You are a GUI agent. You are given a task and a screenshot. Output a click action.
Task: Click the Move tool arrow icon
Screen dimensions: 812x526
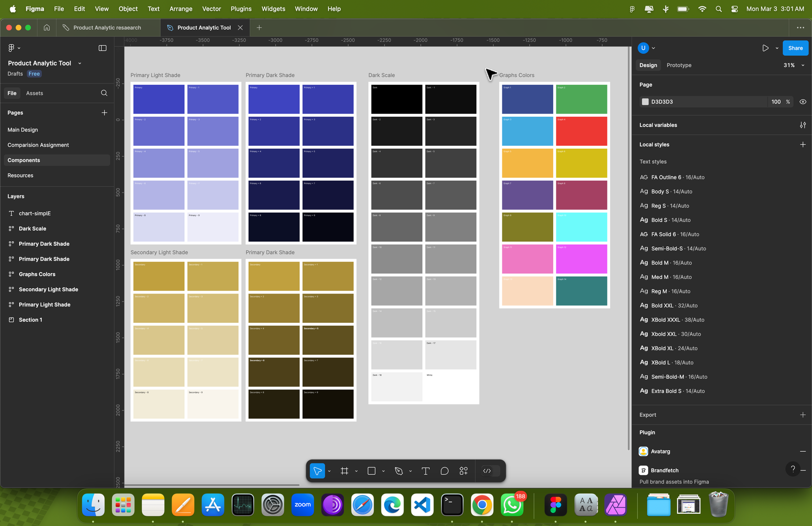317,471
